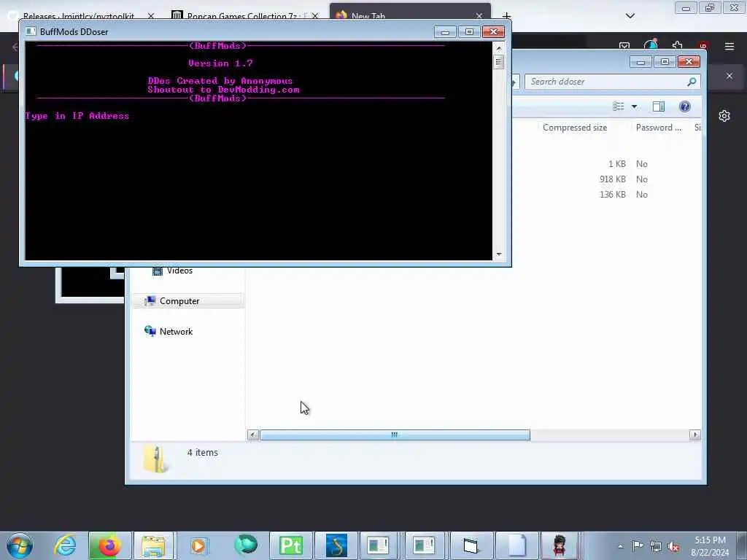Open the Firefox hamburger application menu

pyautogui.click(x=729, y=46)
